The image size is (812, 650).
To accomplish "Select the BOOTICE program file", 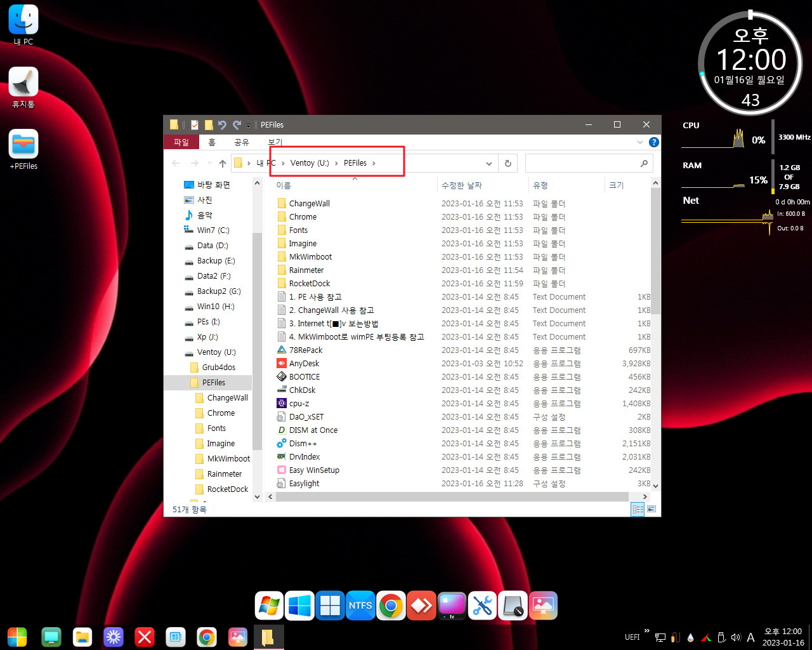I will pos(304,376).
